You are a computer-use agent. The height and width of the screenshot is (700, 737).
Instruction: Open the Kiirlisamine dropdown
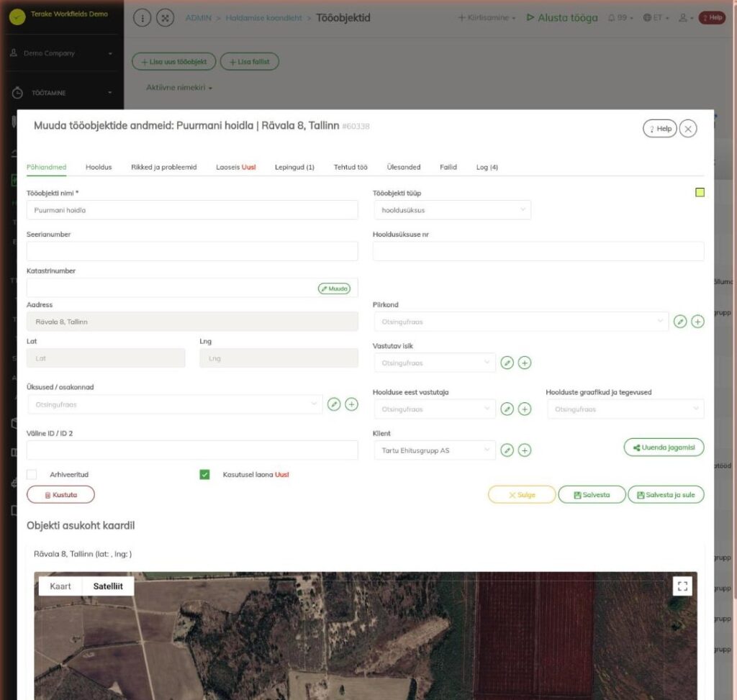[487, 18]
